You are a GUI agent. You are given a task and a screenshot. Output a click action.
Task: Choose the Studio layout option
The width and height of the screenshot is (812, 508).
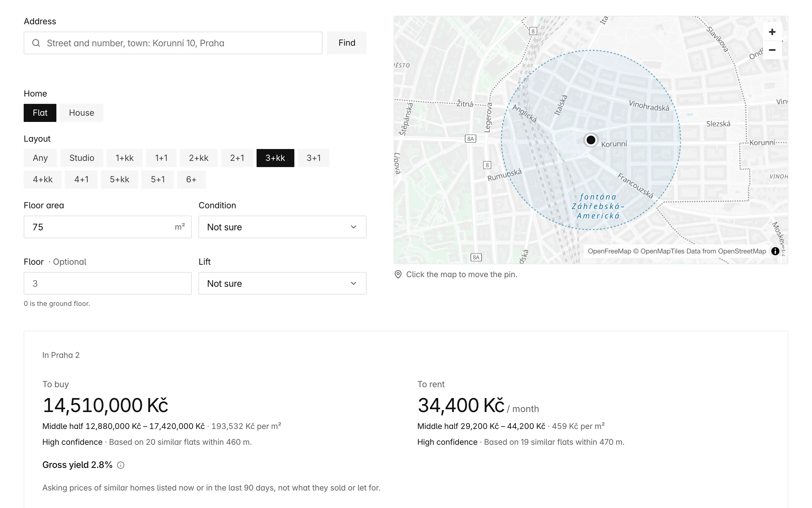82,158
